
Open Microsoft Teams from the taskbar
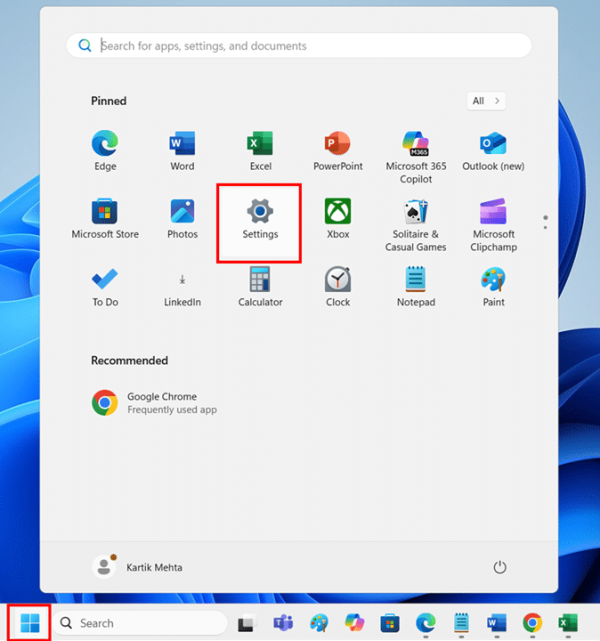pos(283,623)
